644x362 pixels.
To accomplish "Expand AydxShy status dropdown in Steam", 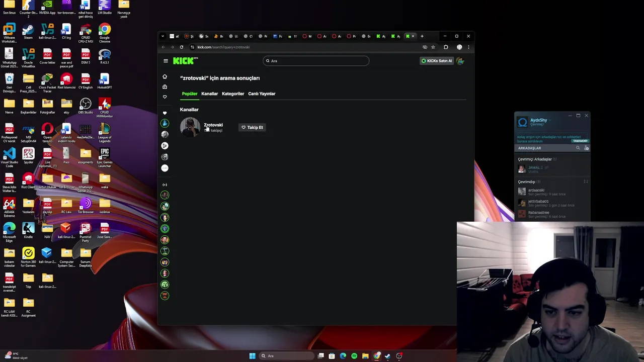I will (x=550, y=120).
